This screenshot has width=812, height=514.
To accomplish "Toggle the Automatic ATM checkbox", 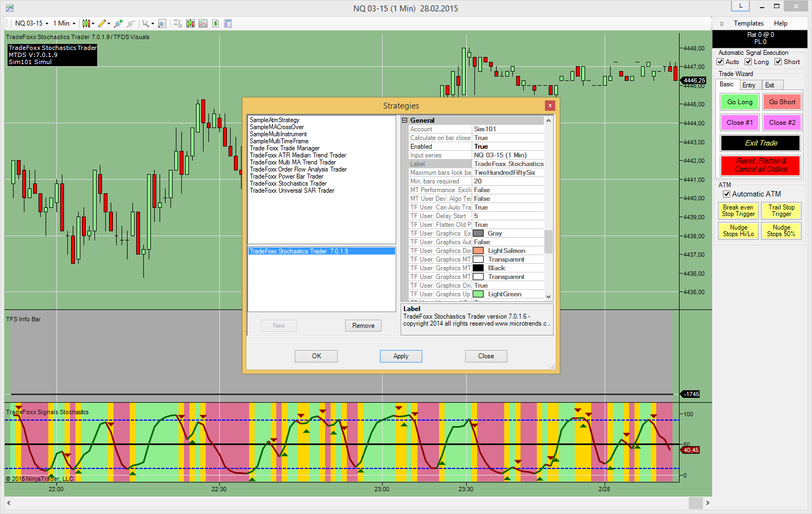I will (726, 194).
